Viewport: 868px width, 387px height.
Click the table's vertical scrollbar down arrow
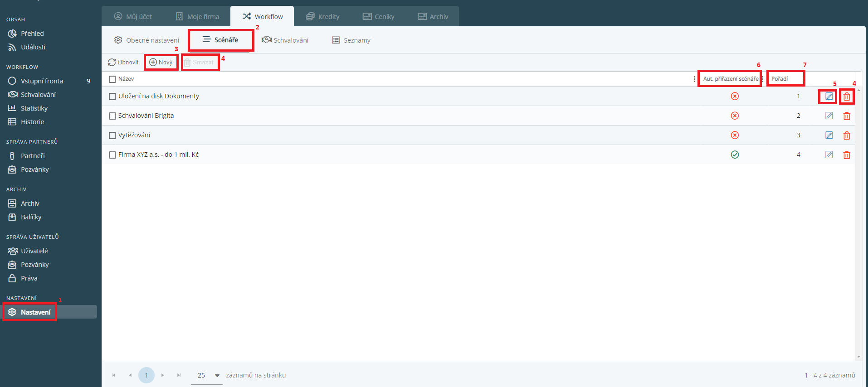[x=858, y=357]
